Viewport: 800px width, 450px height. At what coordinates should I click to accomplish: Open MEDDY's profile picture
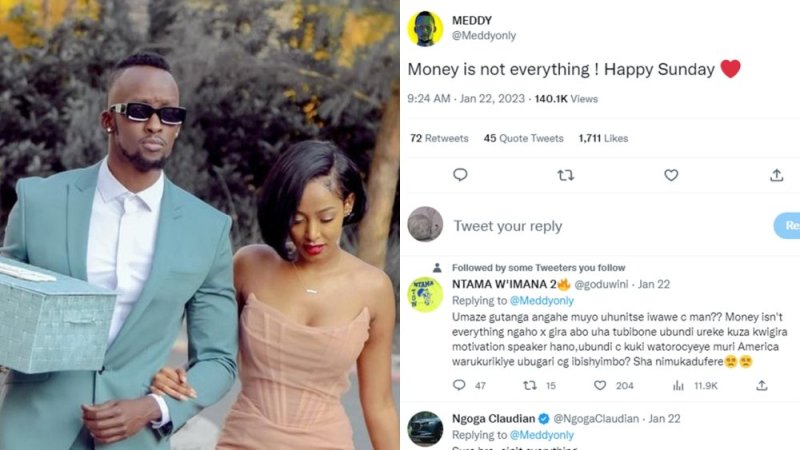[425, 29]
